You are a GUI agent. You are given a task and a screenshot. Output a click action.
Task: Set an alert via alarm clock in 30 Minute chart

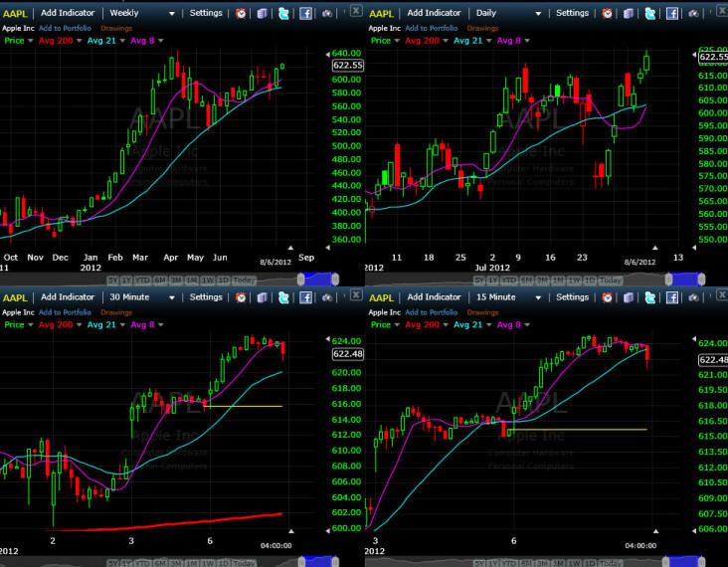241,297
